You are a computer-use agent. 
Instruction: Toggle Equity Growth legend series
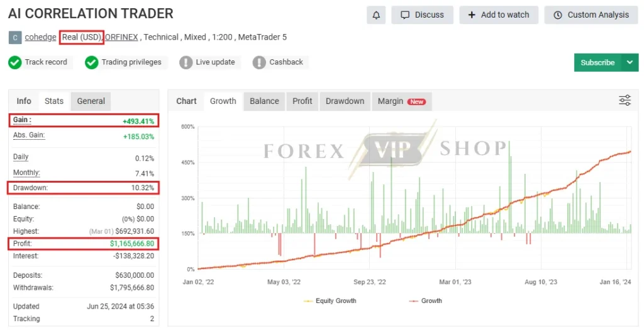[x=330, y=301]
